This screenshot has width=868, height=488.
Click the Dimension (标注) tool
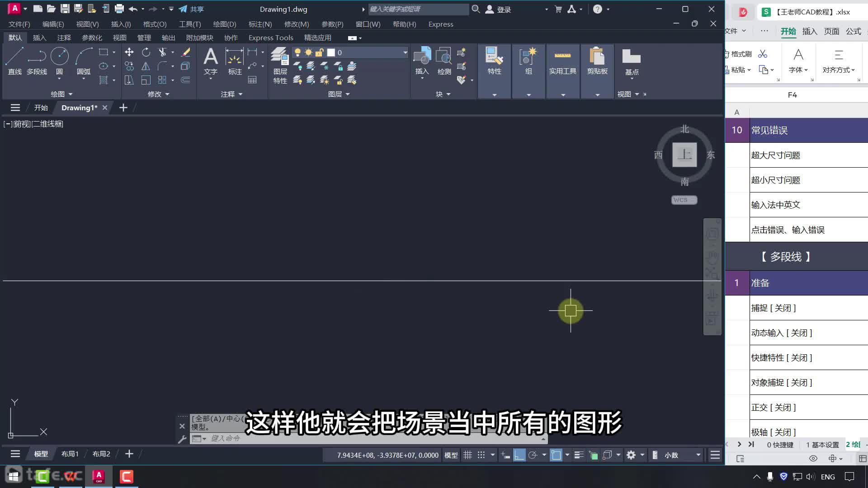click(235, 61)
